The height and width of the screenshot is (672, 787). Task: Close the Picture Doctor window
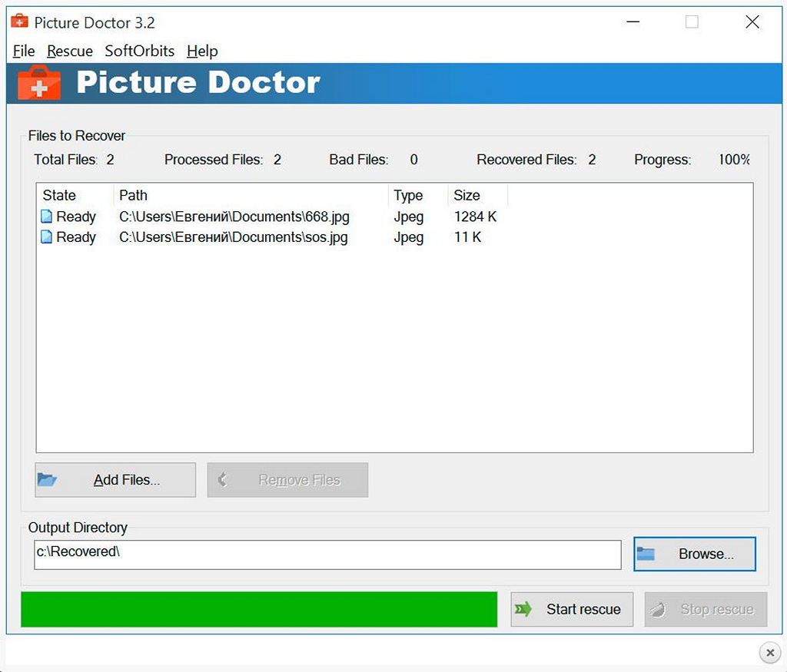click(752, 22)
